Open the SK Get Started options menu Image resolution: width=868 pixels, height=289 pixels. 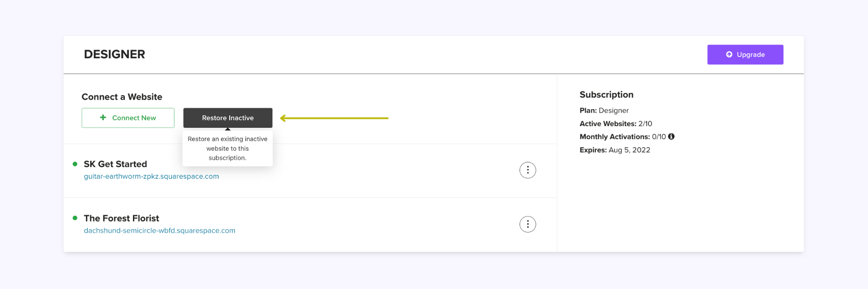coord(528,170)
